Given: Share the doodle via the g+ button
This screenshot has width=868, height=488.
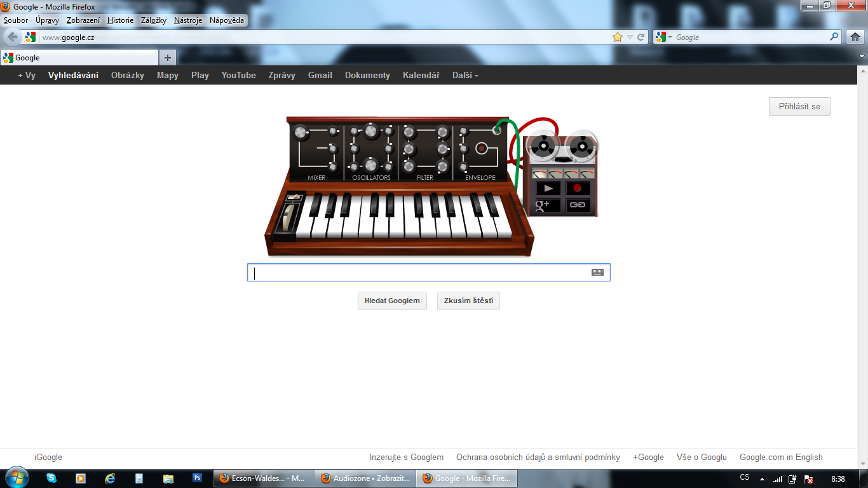Looking at the screenshot, I should [x=547, y=205].
